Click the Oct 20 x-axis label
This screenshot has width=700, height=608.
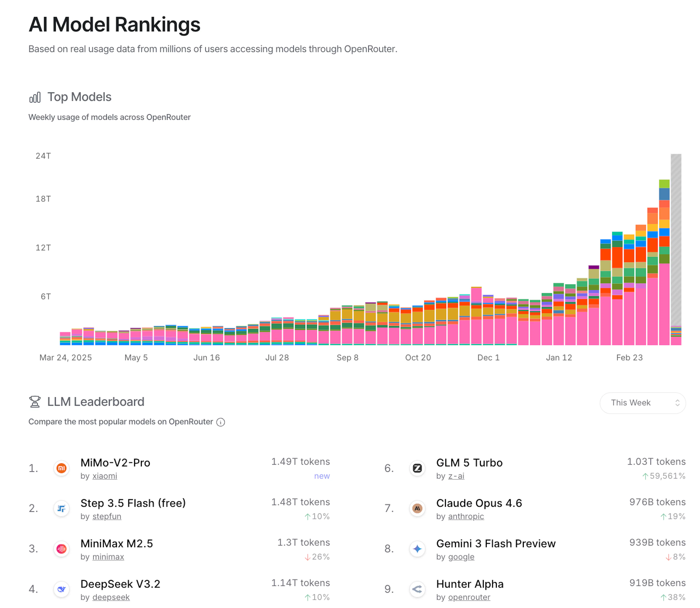click(x=418, y=358)
